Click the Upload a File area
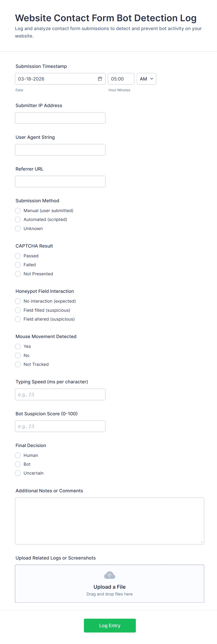Image resolution: width=217 pixels, height=644 pixels. 109,584
